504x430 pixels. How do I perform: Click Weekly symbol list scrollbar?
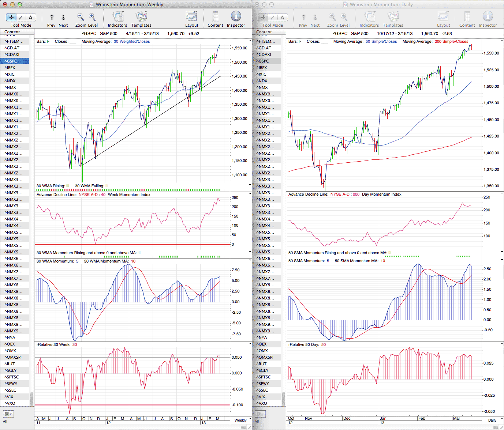pyautogui.click(x=31, y=399)
